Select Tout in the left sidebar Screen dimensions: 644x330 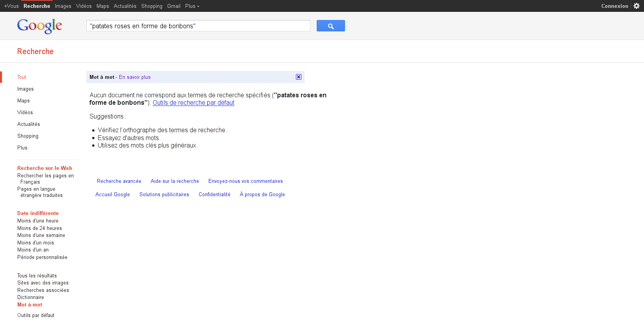pyautogui.click(x=22, y=77)
